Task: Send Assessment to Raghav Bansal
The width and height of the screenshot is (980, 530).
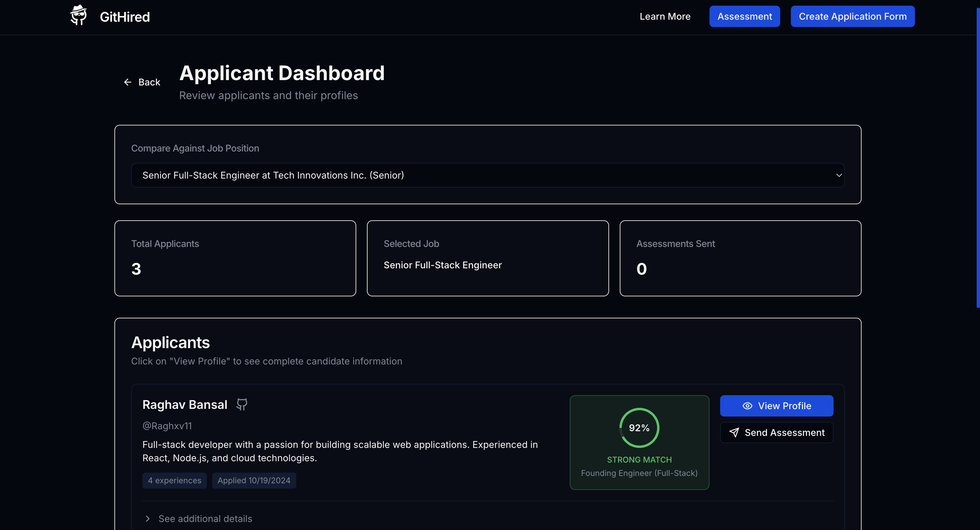Action: coord(777,433)
